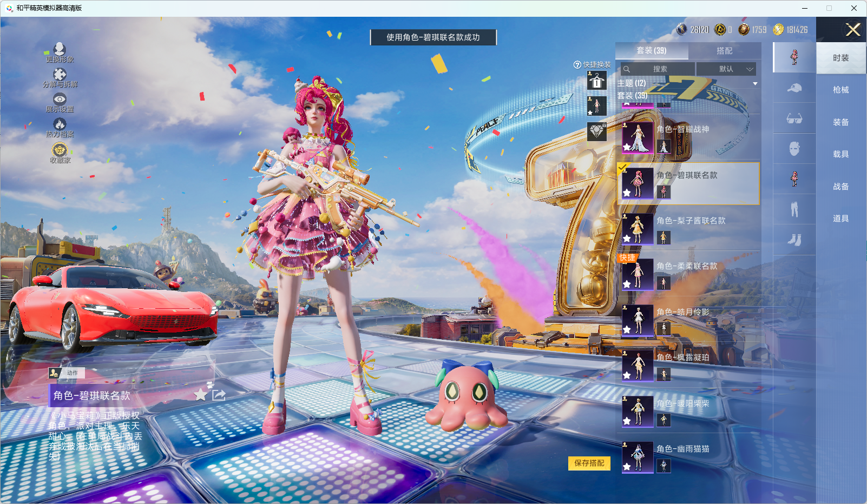Screen dimensions: 867x504
Task: Toggle the star on 角色-皓月伶影 thumbnail
Action: coord(627,330)
